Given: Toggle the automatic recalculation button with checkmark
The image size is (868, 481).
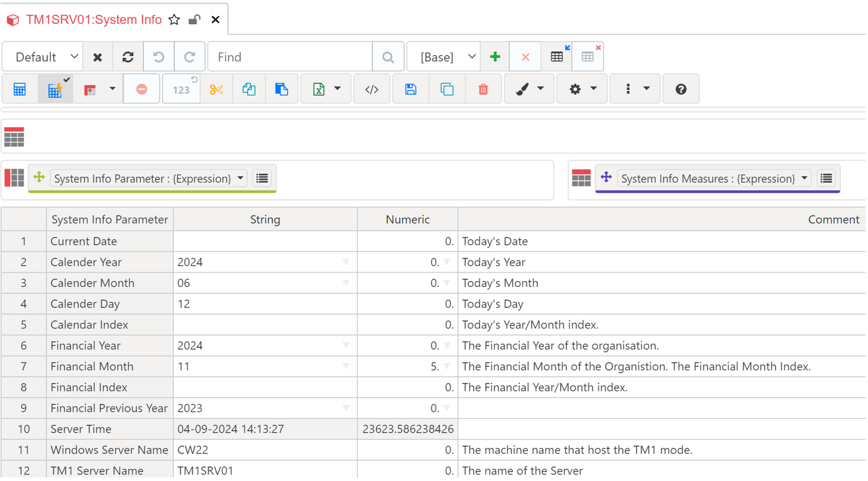Looking at the screenshot, I should pos(56,89).
